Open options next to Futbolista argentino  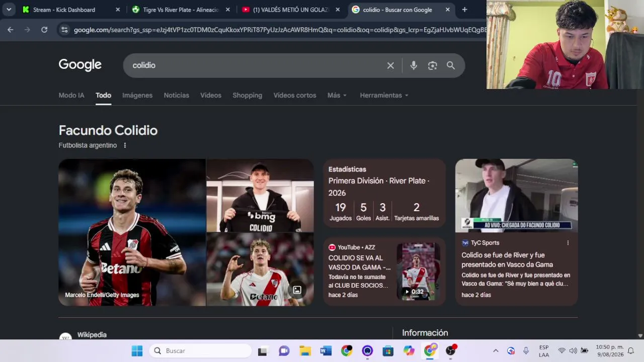125,145
